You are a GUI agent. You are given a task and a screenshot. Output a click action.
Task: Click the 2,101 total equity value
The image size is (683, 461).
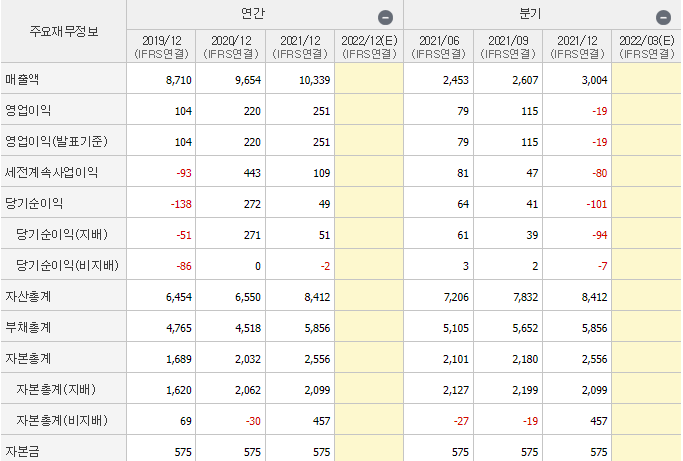point(456,359)
